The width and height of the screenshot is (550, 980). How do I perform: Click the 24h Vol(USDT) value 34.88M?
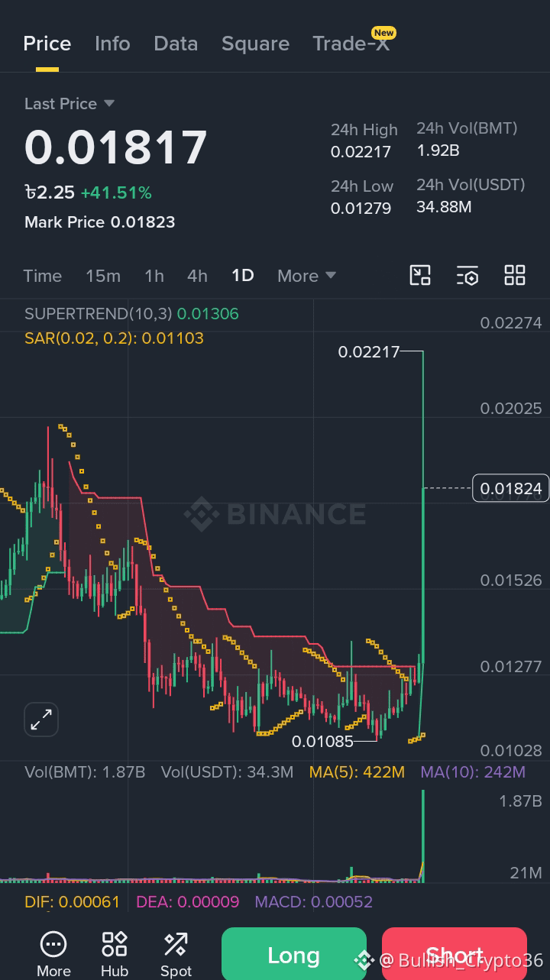coord(444,207)
